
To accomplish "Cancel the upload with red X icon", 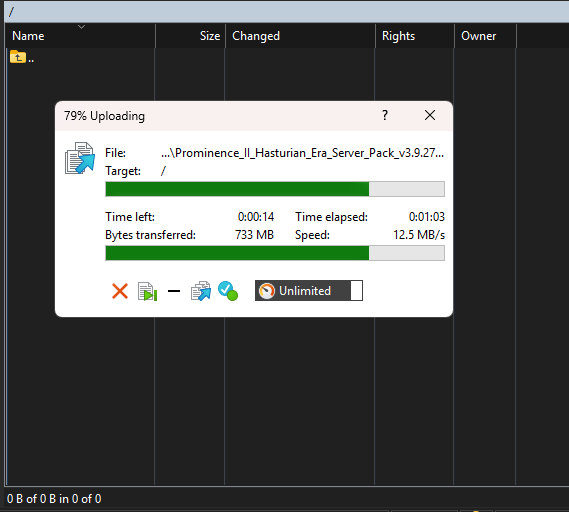I will (120, 291).
